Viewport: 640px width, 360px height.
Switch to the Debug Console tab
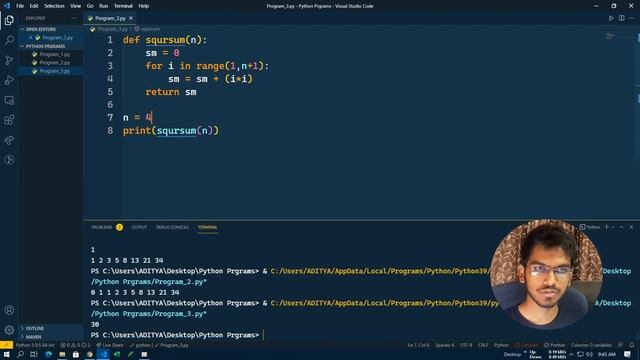click(x=172, y=227)
